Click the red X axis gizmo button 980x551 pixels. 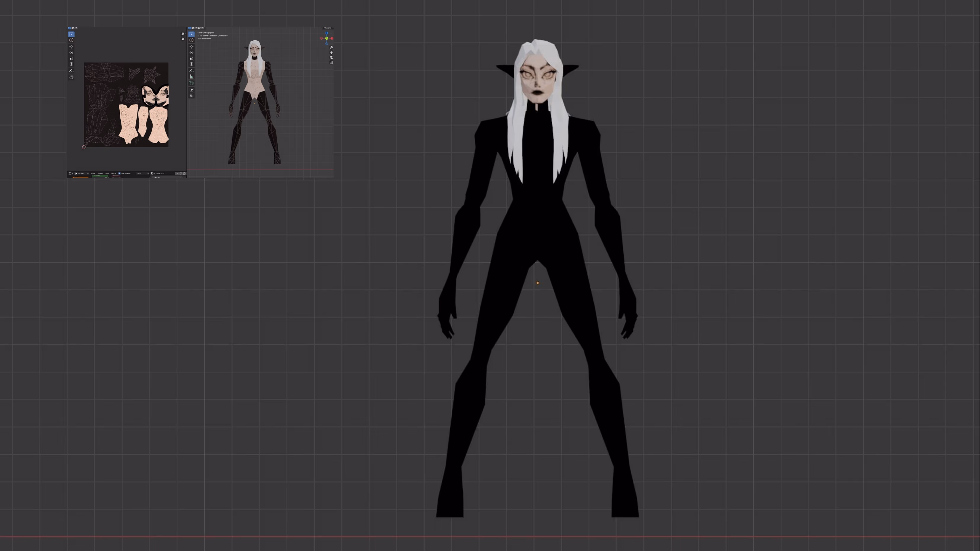(x=332, y=38)
